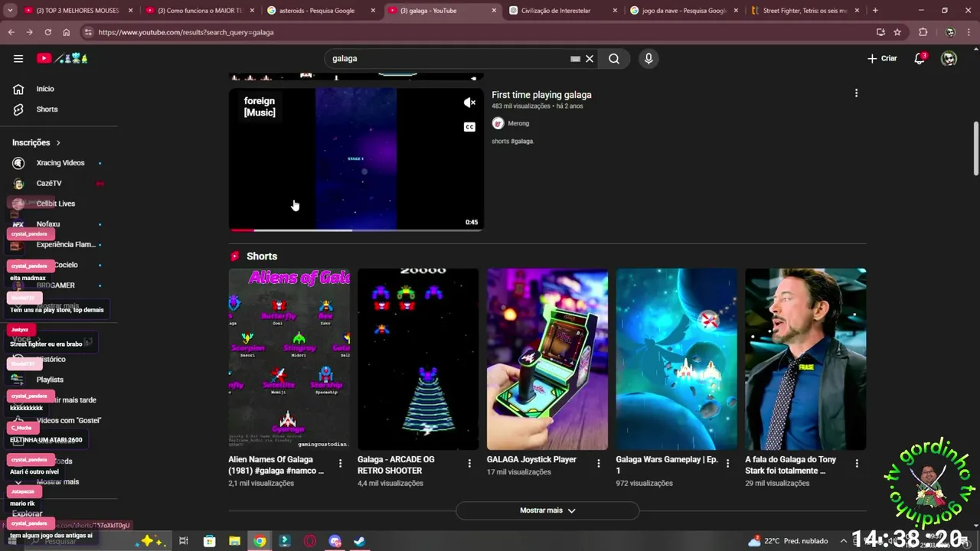Open Galaga Arcade OG Retro Shooter thumbnail
Screen dimensions: 980x551
[x=418, y=359]
